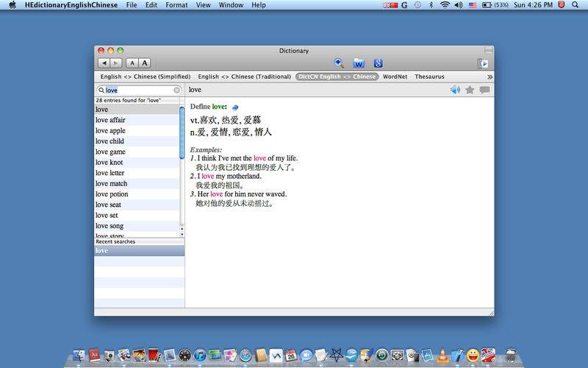
Task: Decrease font size with small A button
Action: 132,63
